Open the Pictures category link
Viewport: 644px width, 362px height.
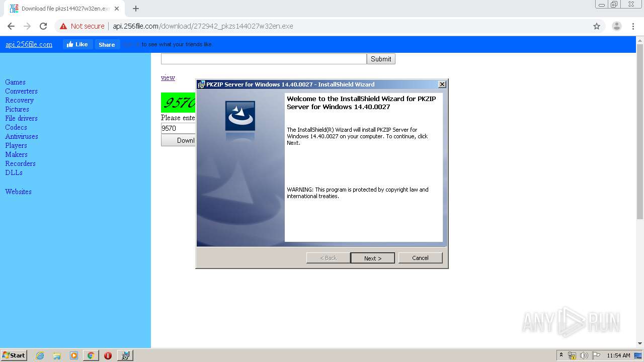click(17, 109)
